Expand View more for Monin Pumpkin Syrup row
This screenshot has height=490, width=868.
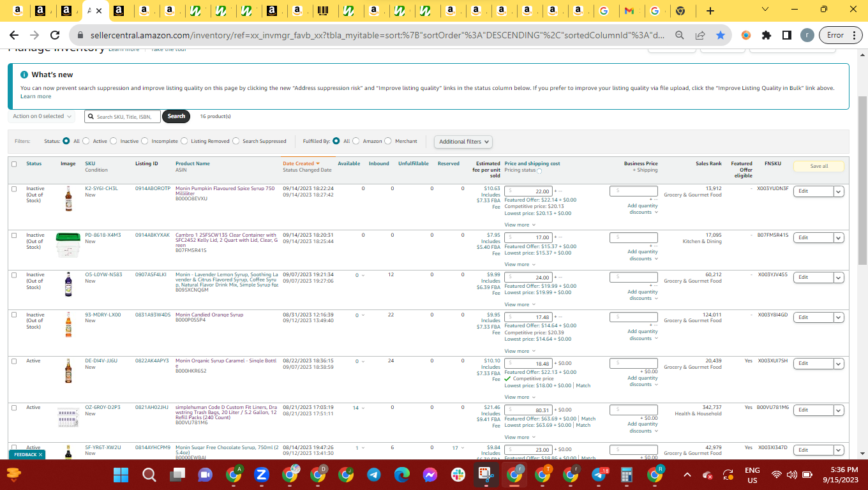coord(520,225)
